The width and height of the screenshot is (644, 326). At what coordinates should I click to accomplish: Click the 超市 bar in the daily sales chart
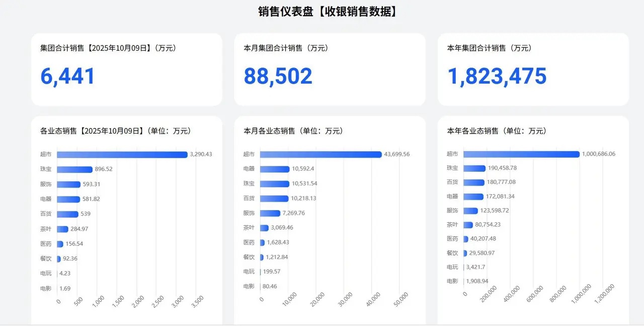(x=122, y=154)
